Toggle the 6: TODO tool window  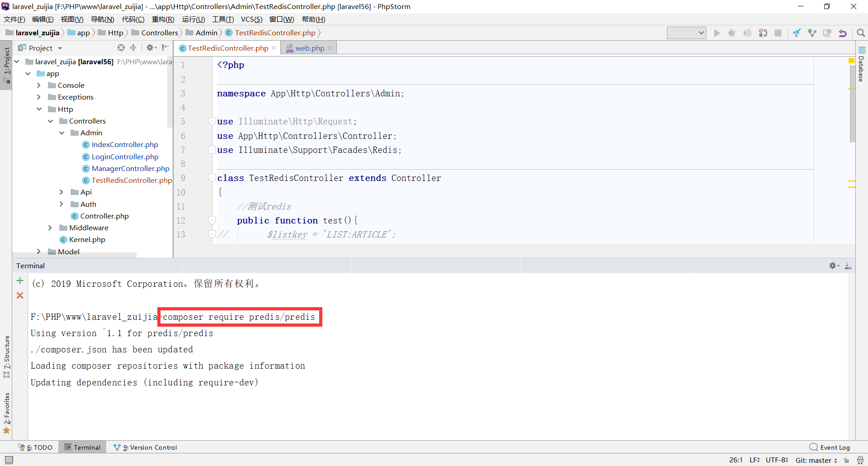click(x=40, y=447)
